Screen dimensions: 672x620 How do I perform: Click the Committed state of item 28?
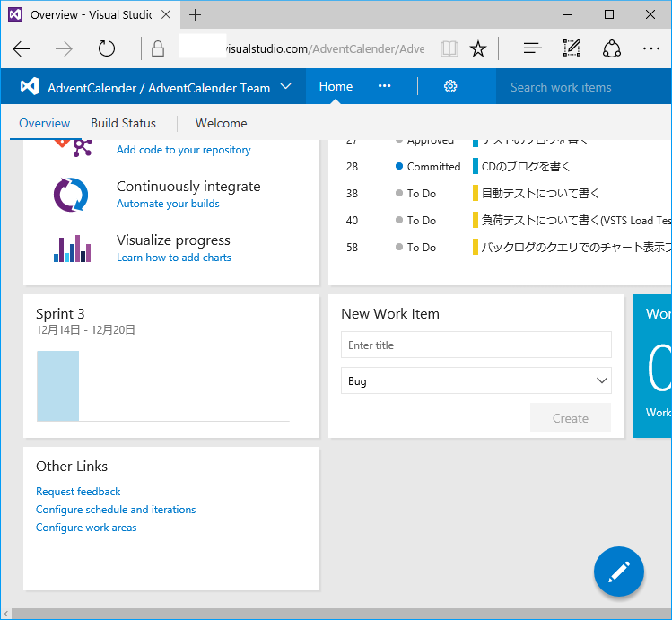click(433, 167)
